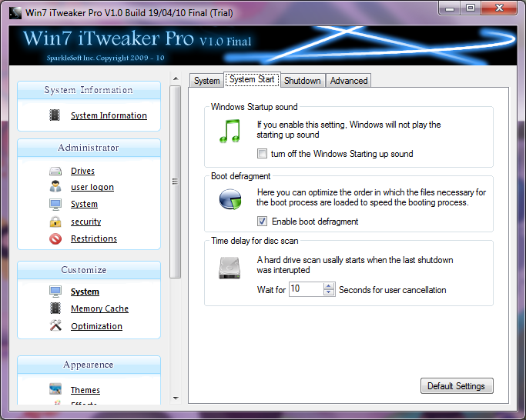
Task: Click the Optimization tools icon
Action: (55, 325)
